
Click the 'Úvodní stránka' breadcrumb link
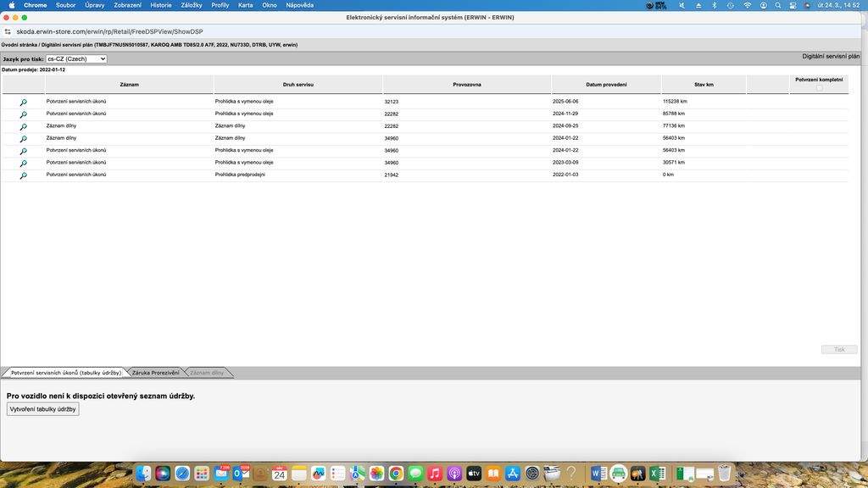[x=19, y=45]
